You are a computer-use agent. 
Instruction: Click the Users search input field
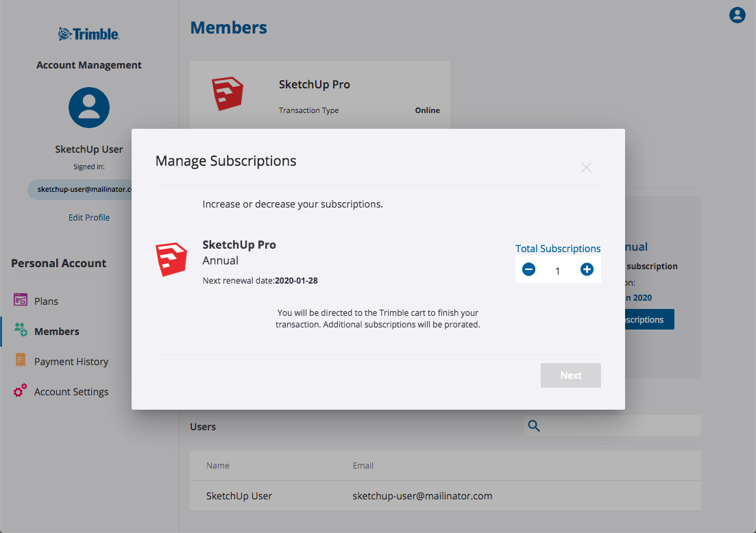point(612,425)
